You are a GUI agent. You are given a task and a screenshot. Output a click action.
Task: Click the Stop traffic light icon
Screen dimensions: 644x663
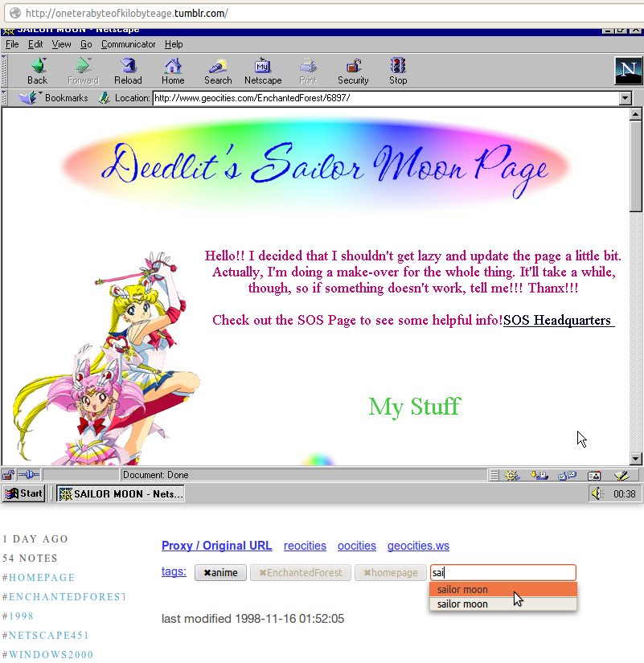tap(398, 71)
